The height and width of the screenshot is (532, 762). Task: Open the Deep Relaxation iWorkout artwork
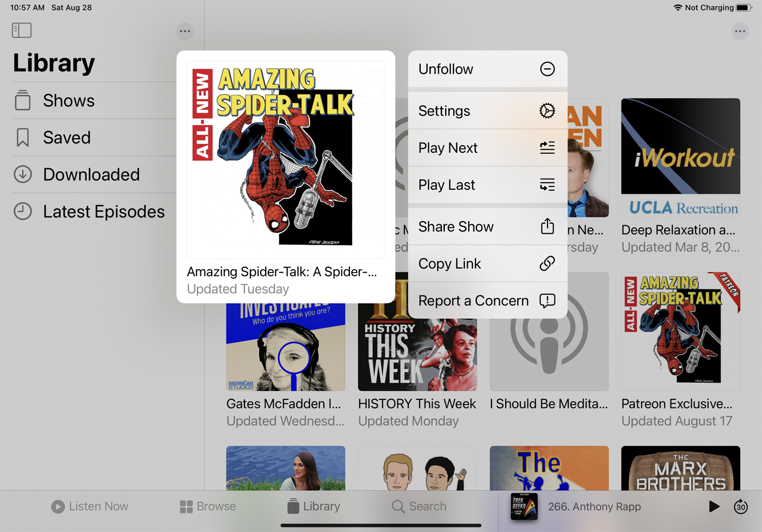click(x=680, y=158)
